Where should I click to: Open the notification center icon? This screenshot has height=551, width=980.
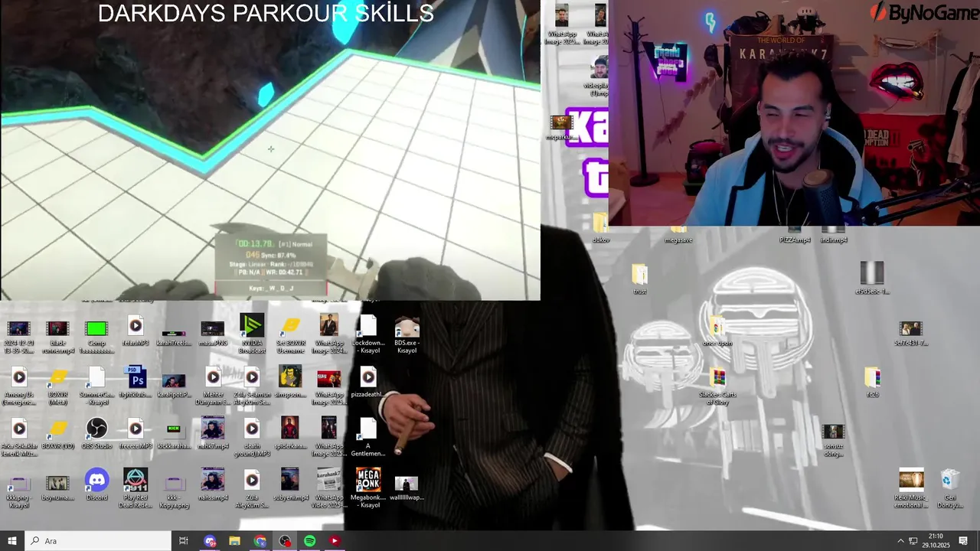click(963, 541)
